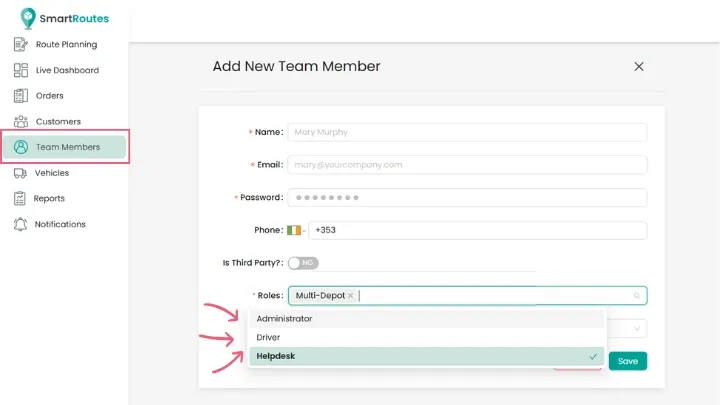Click the Name input field
The image size is (720, 405).
coord(467,132)
